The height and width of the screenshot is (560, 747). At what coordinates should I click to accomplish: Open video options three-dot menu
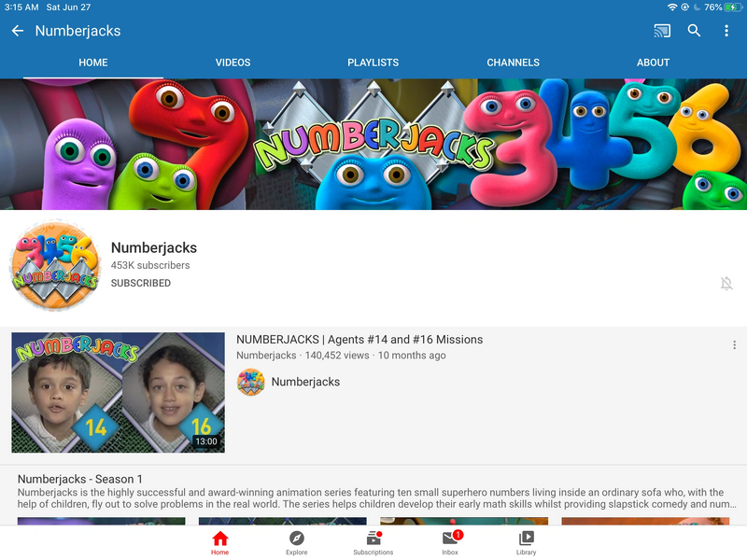[x=734, y=345]
